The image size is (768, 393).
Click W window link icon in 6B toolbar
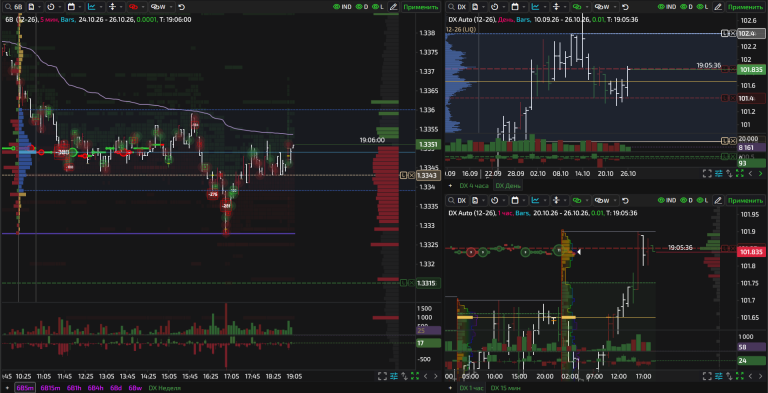point(157,7)
